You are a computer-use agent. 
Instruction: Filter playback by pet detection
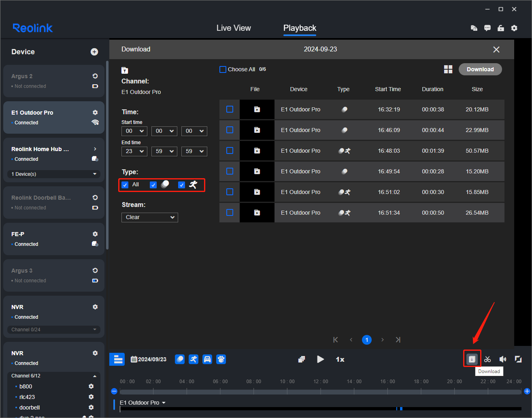point(221,359)
